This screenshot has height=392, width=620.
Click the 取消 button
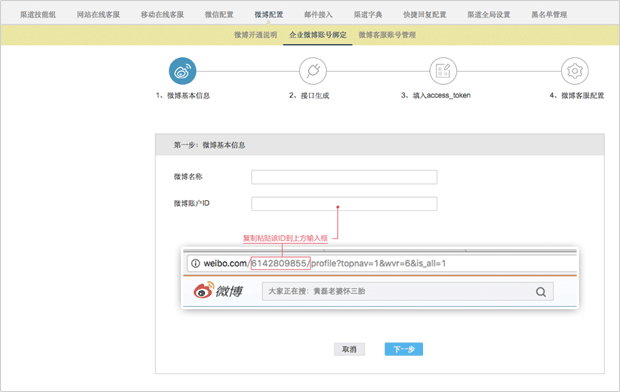click(349, 349)
